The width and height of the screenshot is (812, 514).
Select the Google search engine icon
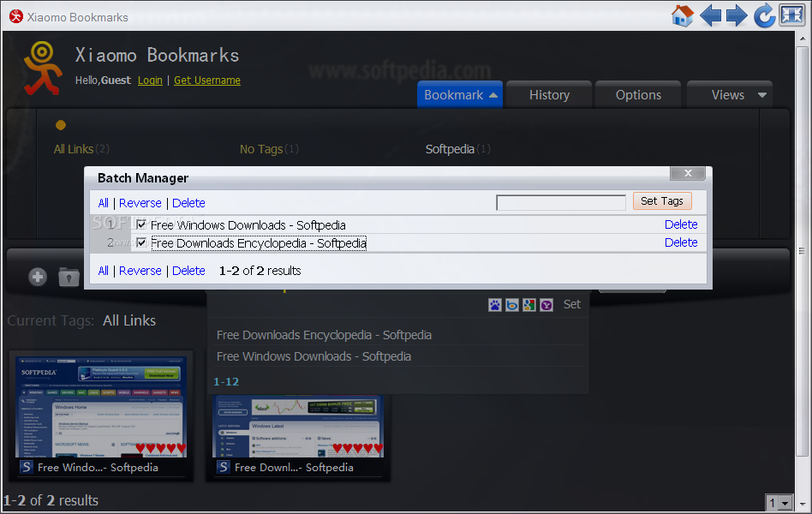click(x=528, y=305)
